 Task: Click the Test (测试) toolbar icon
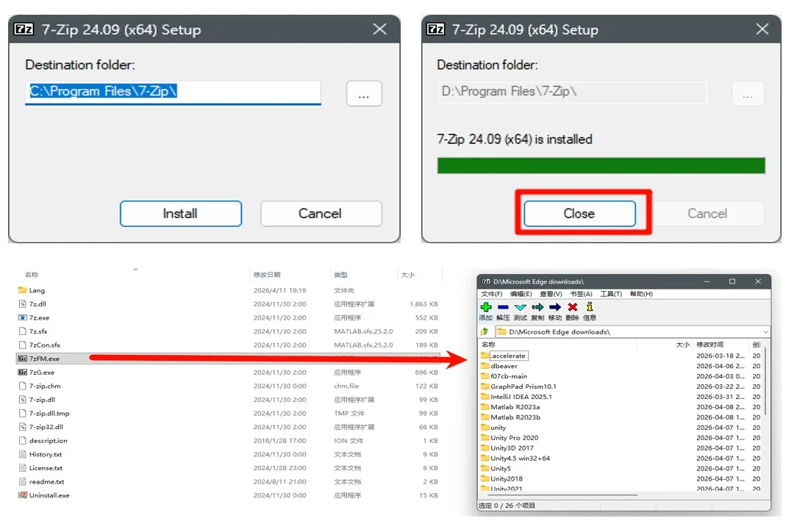(520, 307)
